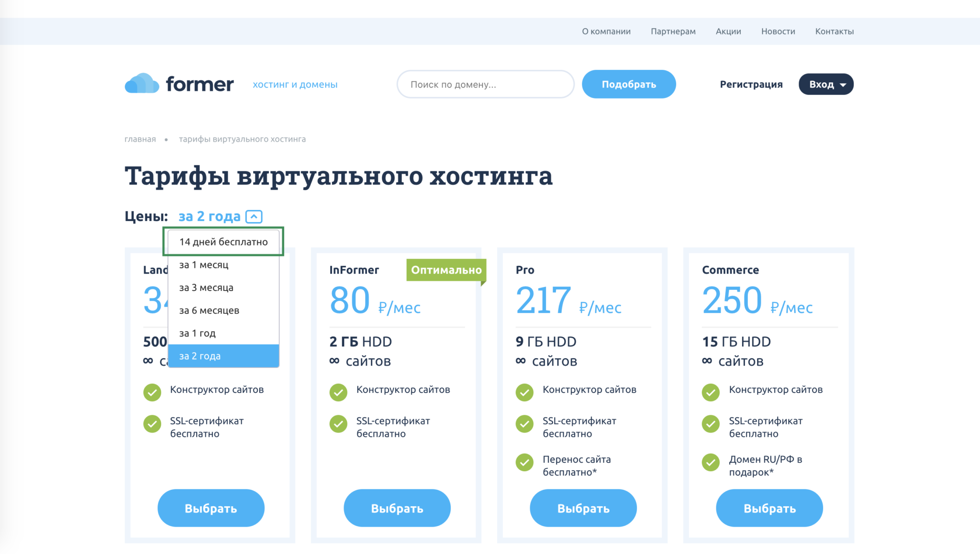
Task: Open the Акции menu item
Action: 728,31
